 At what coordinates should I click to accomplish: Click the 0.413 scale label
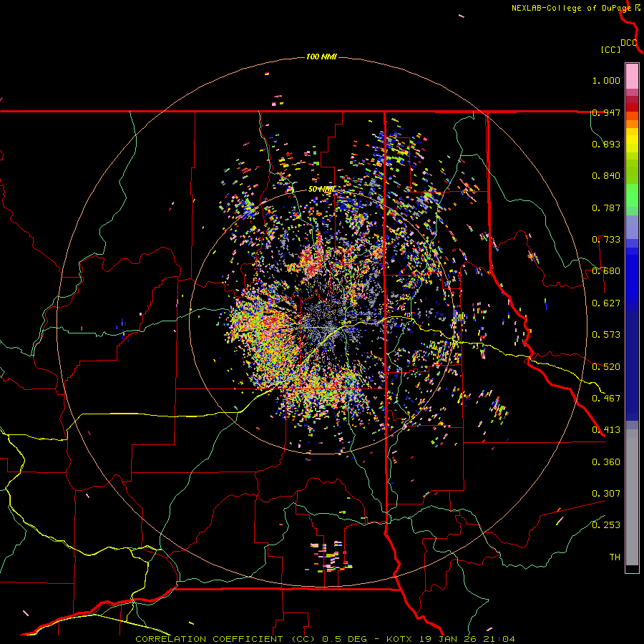(x=606, y=430)
